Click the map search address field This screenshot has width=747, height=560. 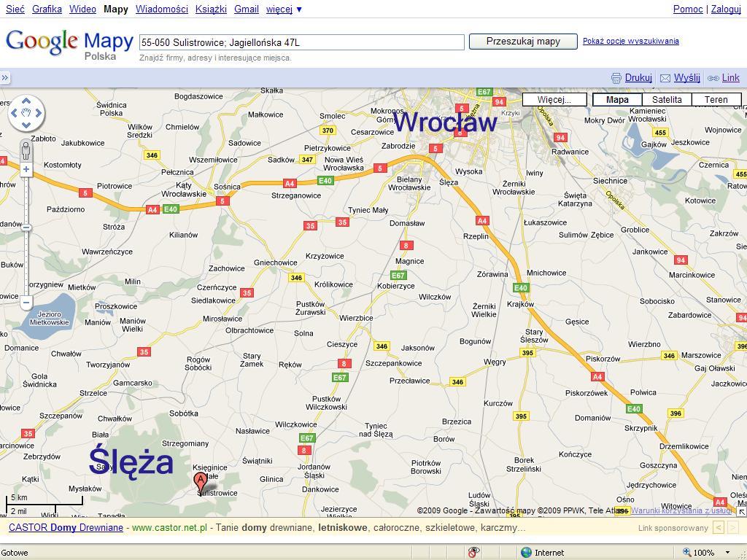[301, 42]
